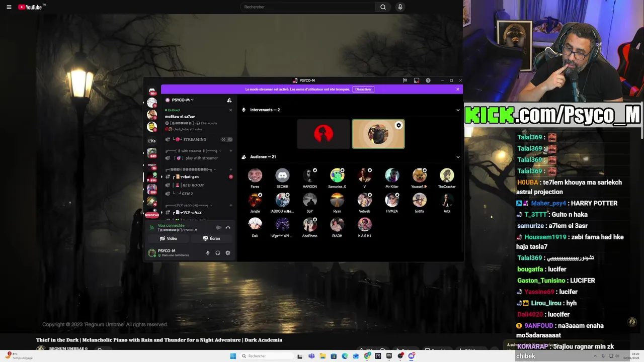Click audience member Dali avatar
644x362 pixels.
[x=255, y=224]
